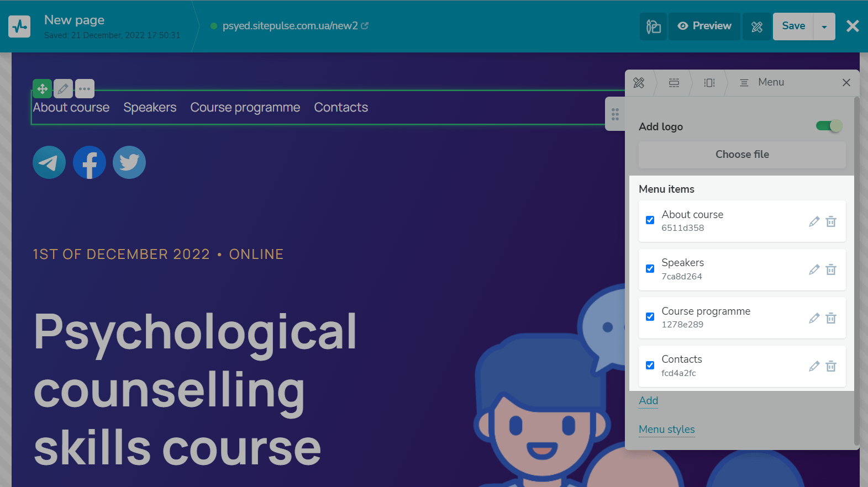Toggle the Add logo switch off
The image size is (868, 487).
point(829,126)
